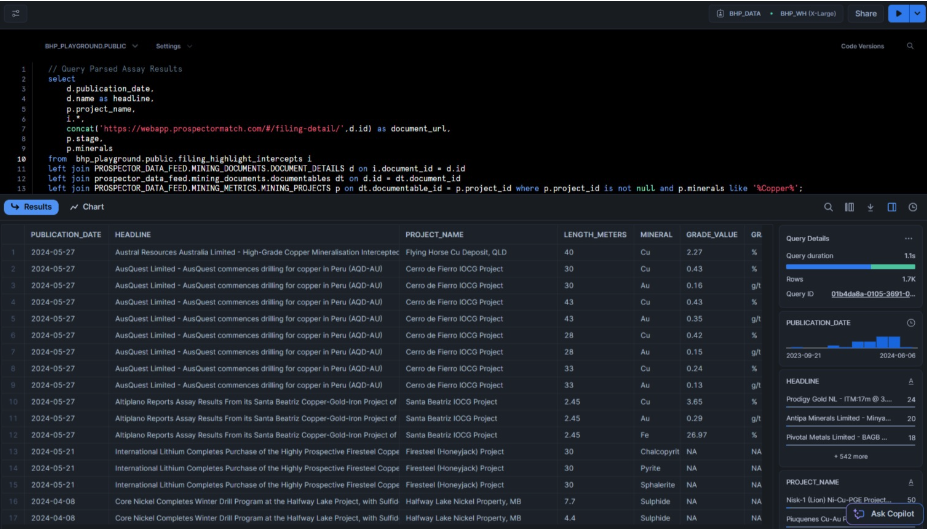Click line 10 in the code editor gutter
The width and height of the screenshot is (928, 529).
click(21, 159)
